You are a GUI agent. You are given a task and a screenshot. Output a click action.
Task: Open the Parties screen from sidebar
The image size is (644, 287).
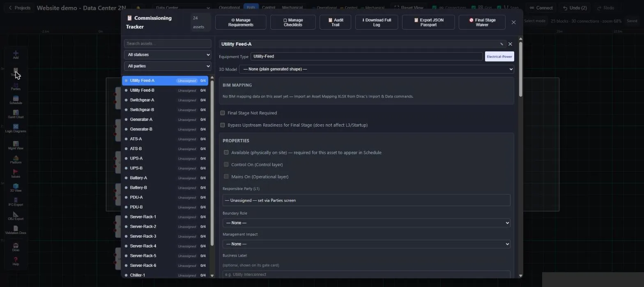(x=16, y=86)
